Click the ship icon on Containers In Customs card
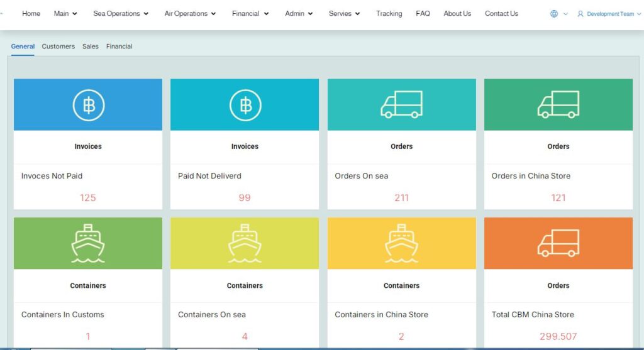Viewport: 644px width, 350px height. (x=88, y=243)
